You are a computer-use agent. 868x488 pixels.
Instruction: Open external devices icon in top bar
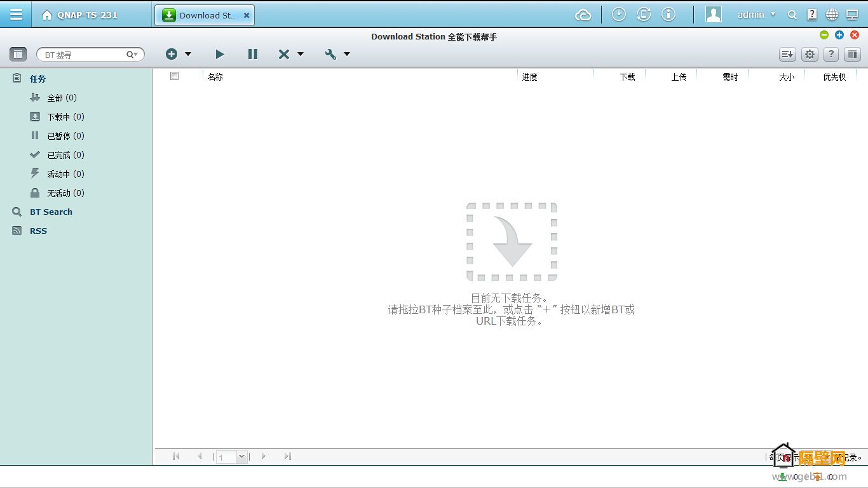pos(644,14)
